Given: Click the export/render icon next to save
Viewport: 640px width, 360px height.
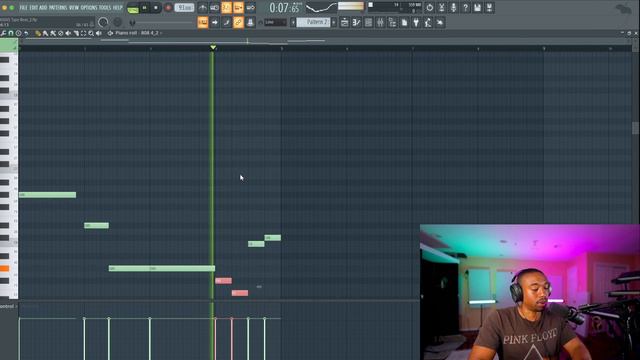Looking at the screenshot, I should [489, 8].
